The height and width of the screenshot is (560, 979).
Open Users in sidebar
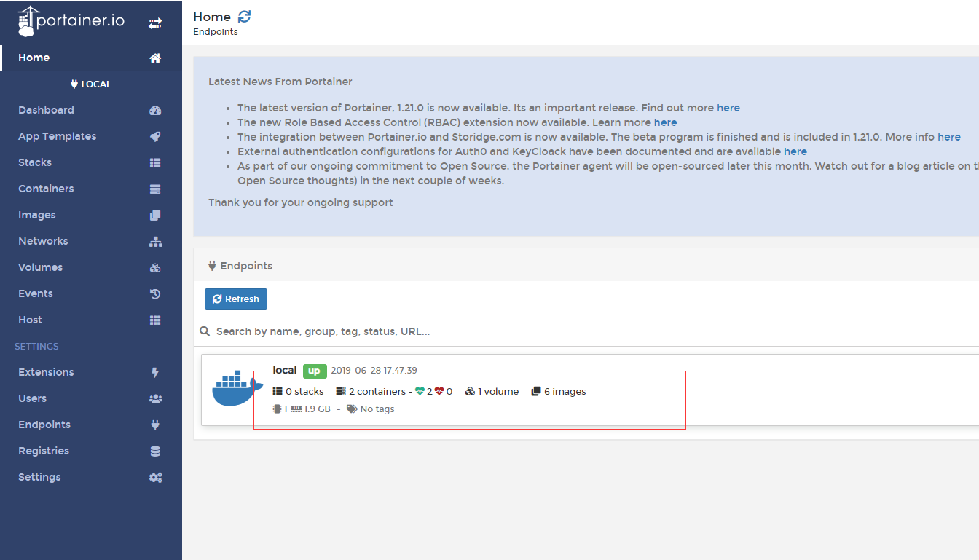pos(91,399)
